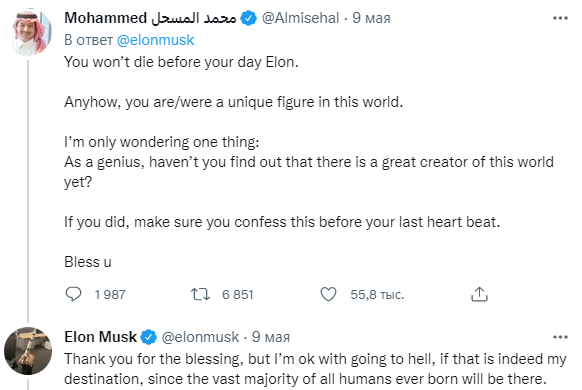Click the 55,8 тыс. likes count

(377, 295)
